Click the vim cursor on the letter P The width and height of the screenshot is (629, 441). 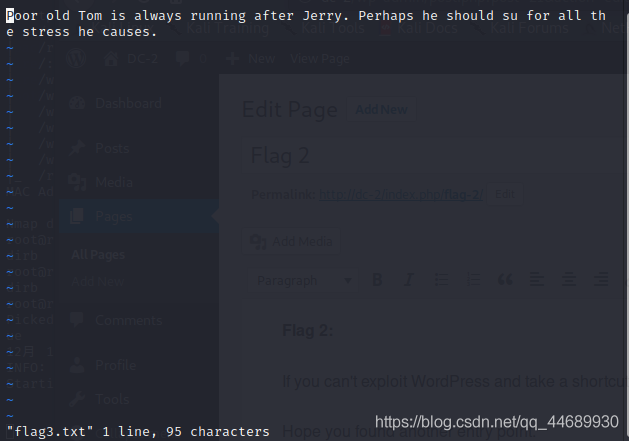(x=10, y=16)
